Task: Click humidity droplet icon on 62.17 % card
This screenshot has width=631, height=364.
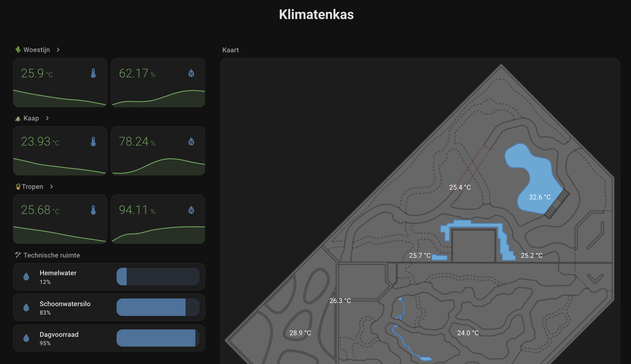Action: tap(191, 73)
